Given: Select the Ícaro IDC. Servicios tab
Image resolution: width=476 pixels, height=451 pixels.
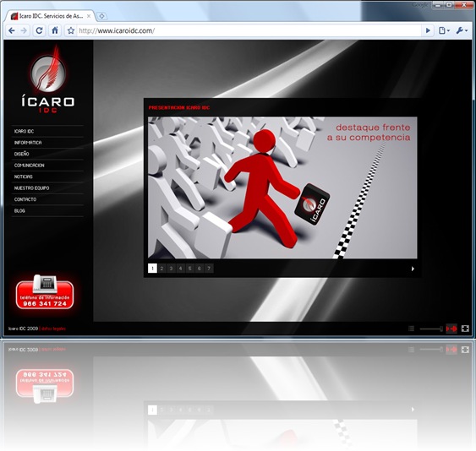Looking at the screenshot, I should point(50,16).
